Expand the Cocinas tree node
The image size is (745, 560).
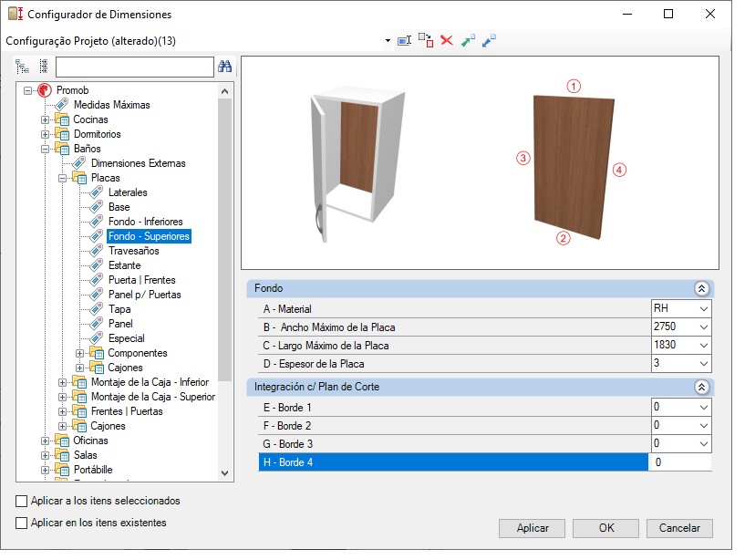point(46,120)
